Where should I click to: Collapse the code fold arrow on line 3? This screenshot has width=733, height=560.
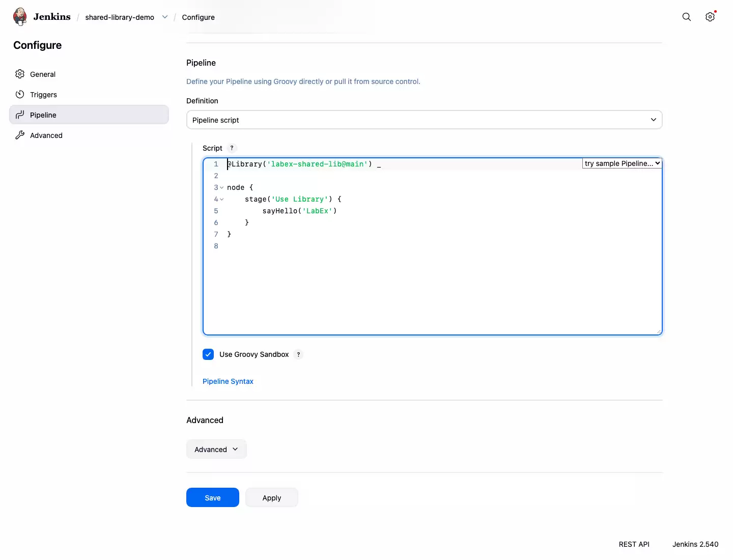[x=221, y=188]
